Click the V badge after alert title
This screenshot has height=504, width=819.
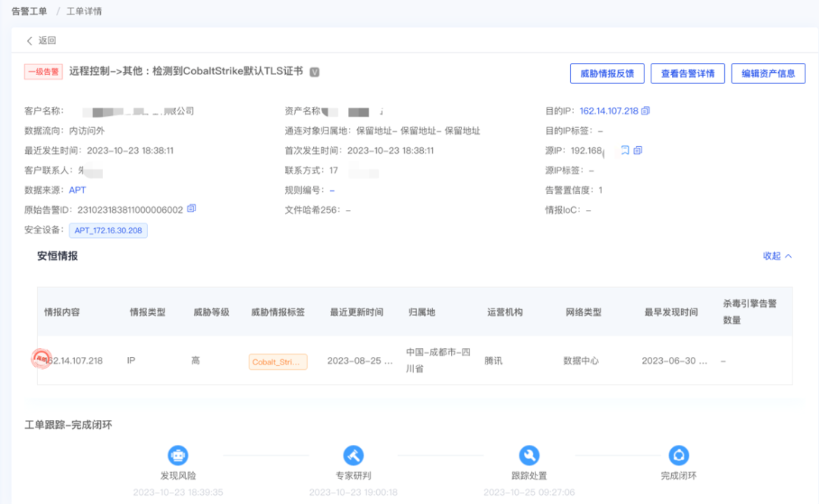point(315,72)
